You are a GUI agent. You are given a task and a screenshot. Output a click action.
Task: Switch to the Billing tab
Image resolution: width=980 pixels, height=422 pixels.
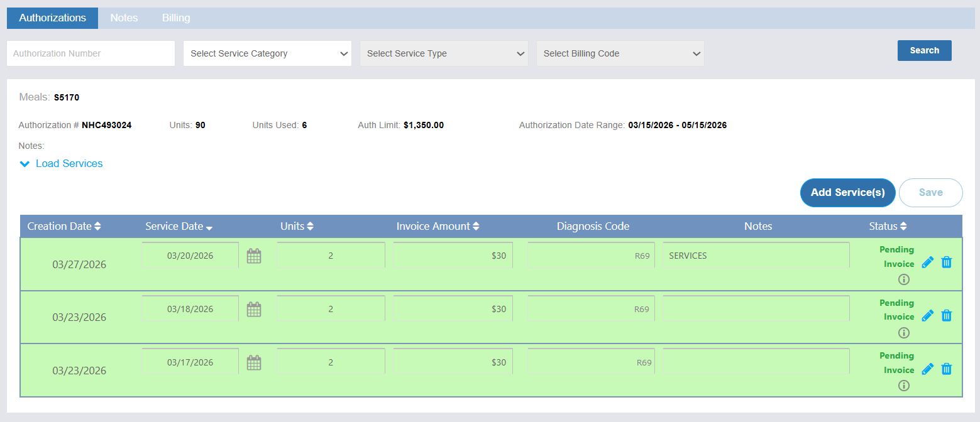pyautogui.click(x=176, y=18)
